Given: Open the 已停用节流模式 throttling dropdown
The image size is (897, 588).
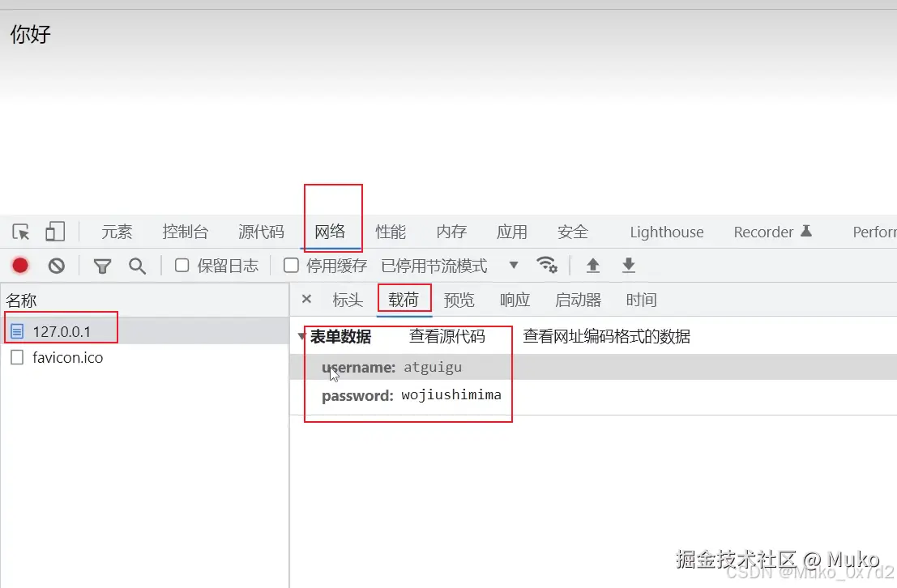Looking at the screenshot, I should [x=514, y=265].
